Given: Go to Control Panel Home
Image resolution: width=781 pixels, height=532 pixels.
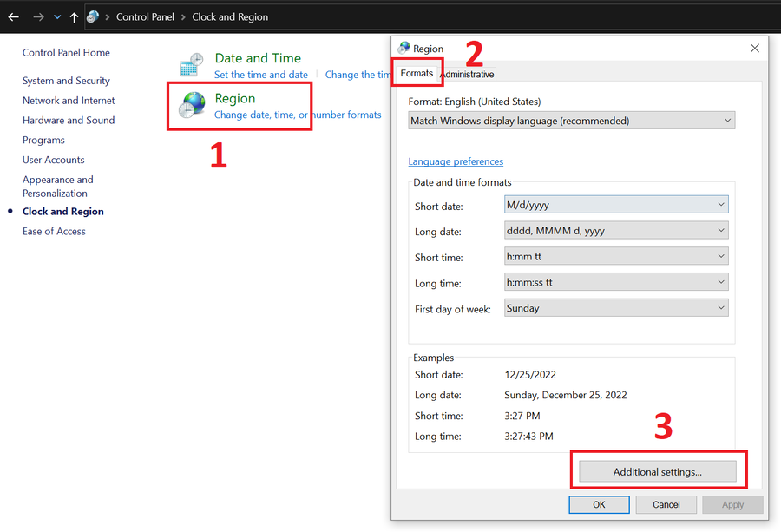Looking at the screenshot, I should coord(66,53).
